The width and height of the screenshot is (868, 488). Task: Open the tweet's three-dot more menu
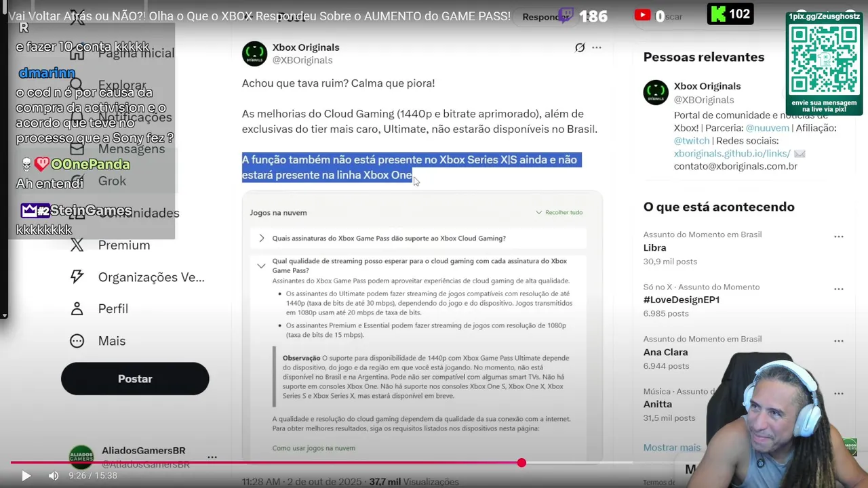tap(597, 47)
